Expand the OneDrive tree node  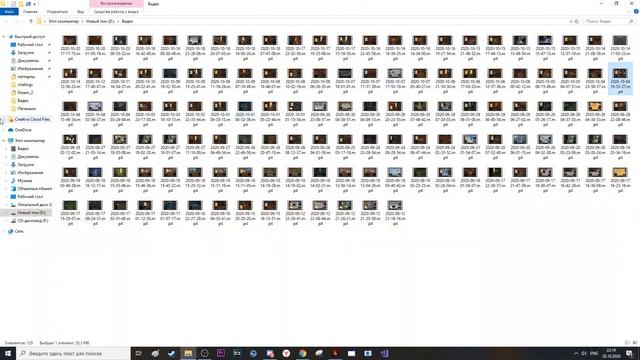4,130
